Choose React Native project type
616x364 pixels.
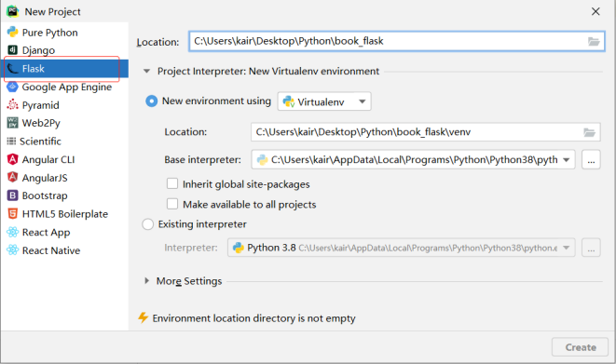click(x=51, y=250)
